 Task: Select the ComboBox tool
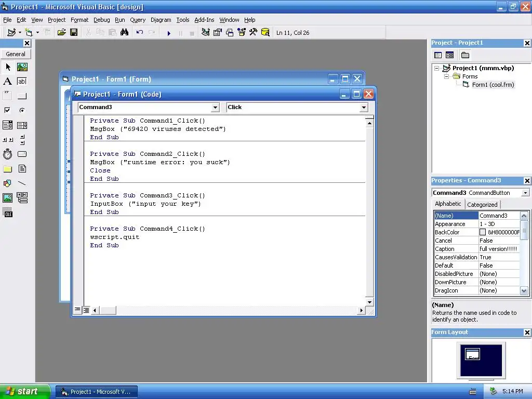point(7,125)
